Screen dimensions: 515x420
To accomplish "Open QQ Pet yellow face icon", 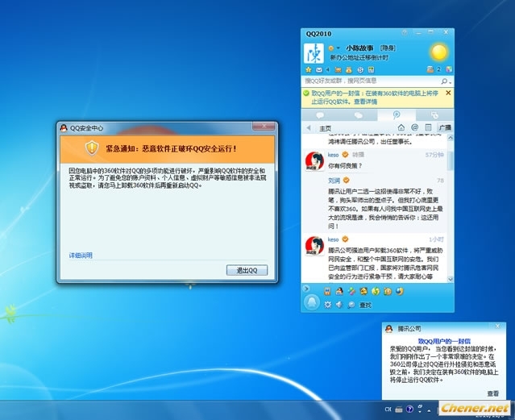I will 363,291.
